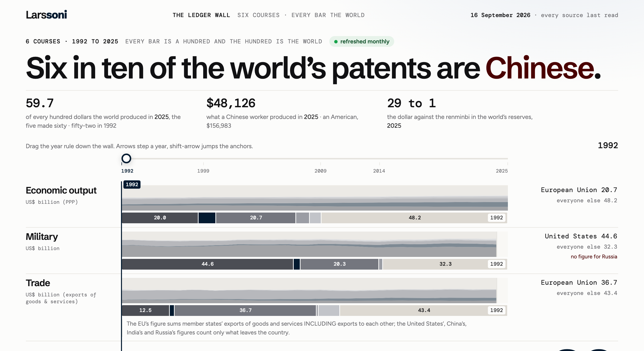Select the 12.5 segment in Trade bar
The image size is (644, 351).
[x=145, y=310]
